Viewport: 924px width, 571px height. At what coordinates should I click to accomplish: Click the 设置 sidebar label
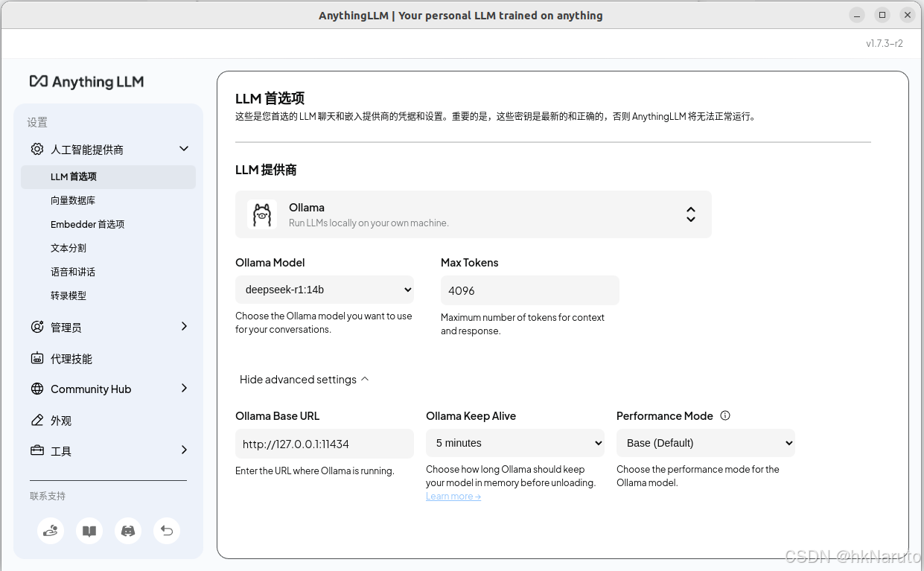37,122
